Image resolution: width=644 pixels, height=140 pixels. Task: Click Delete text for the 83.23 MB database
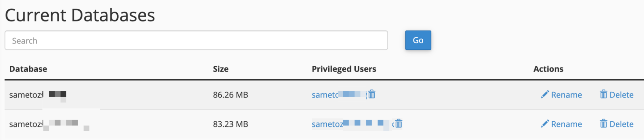click(621, 124)
